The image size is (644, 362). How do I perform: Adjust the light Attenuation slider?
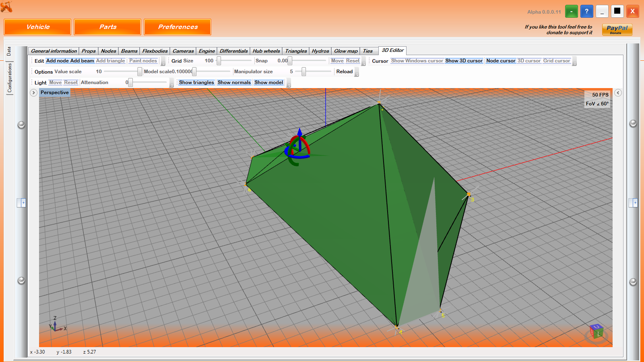pyautogui.click(x=148, y=82)
